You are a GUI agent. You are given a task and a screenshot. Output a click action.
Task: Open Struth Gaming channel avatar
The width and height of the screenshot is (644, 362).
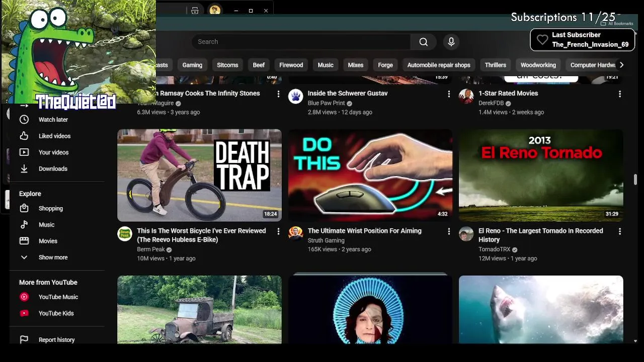[295, 234]
